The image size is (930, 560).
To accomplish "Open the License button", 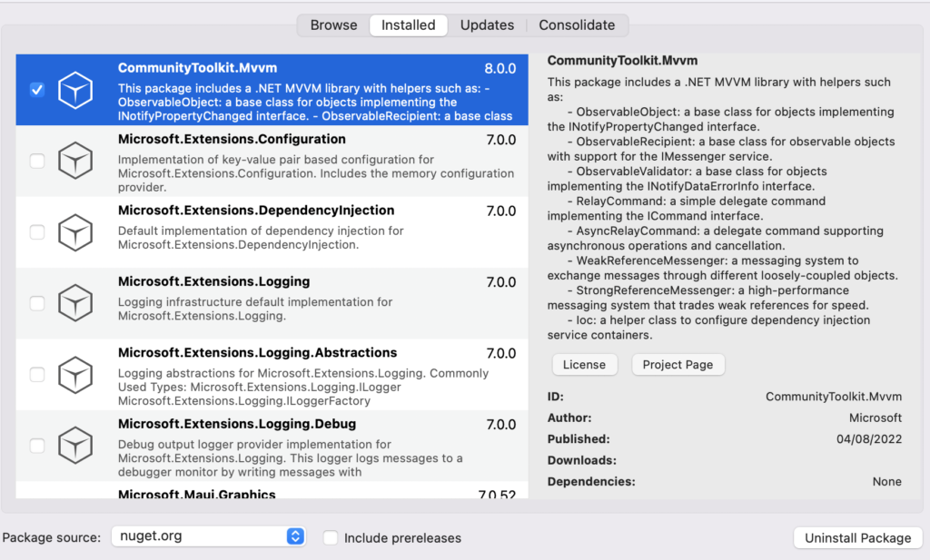I will [x=584, y=365].
